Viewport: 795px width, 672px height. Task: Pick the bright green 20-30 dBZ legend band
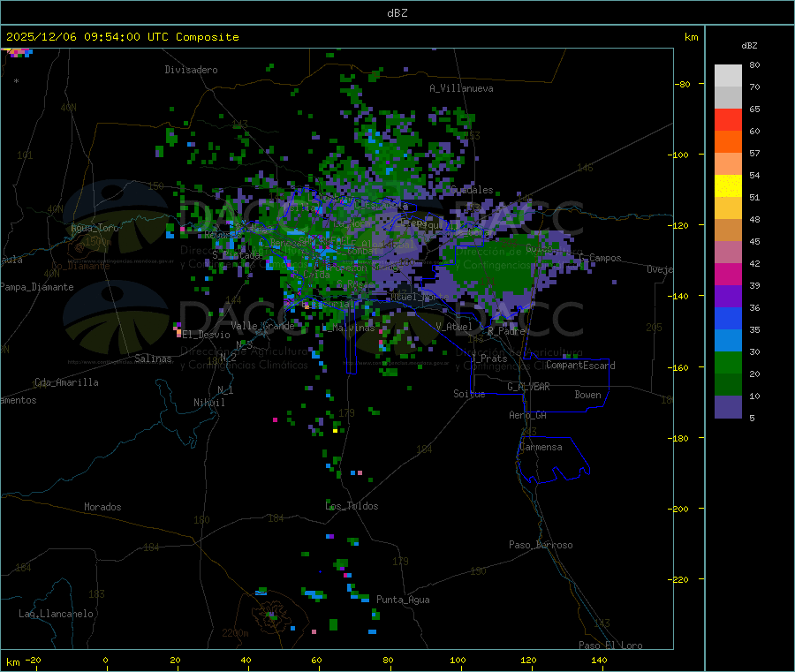728,362
